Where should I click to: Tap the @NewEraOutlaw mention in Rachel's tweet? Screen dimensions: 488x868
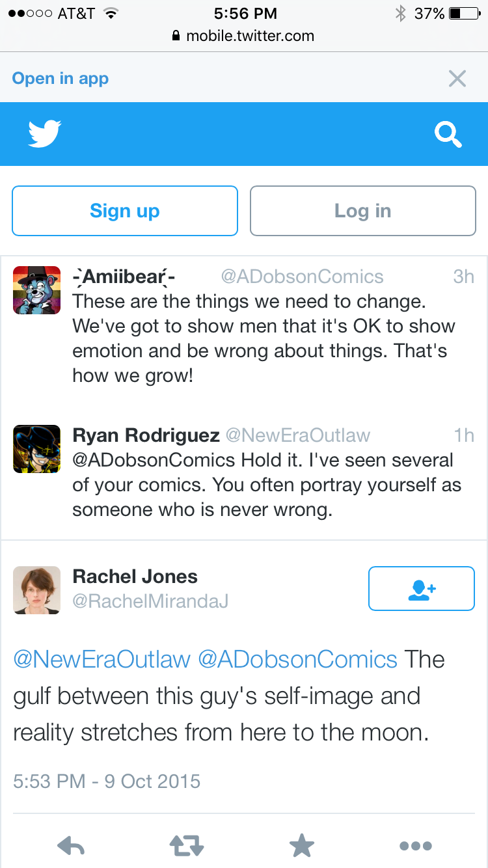pos(102,659)
